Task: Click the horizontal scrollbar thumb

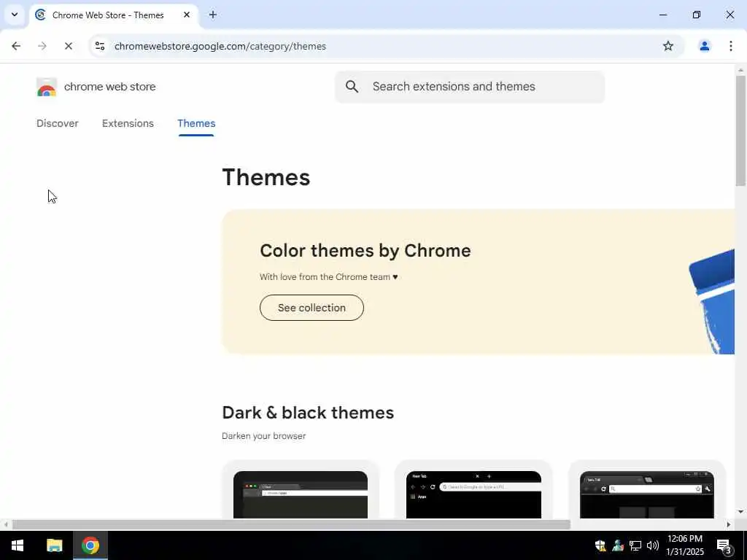Action: click(x=291, y=524)
